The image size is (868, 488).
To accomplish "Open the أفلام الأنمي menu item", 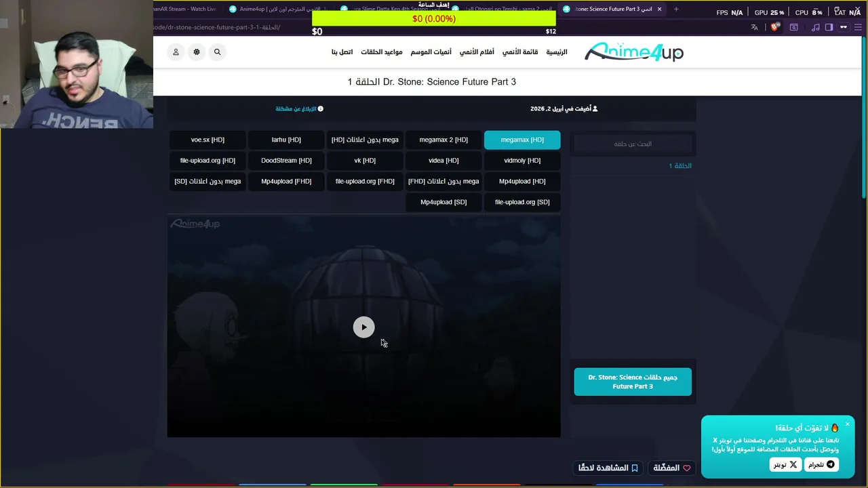I will (477, 52).
